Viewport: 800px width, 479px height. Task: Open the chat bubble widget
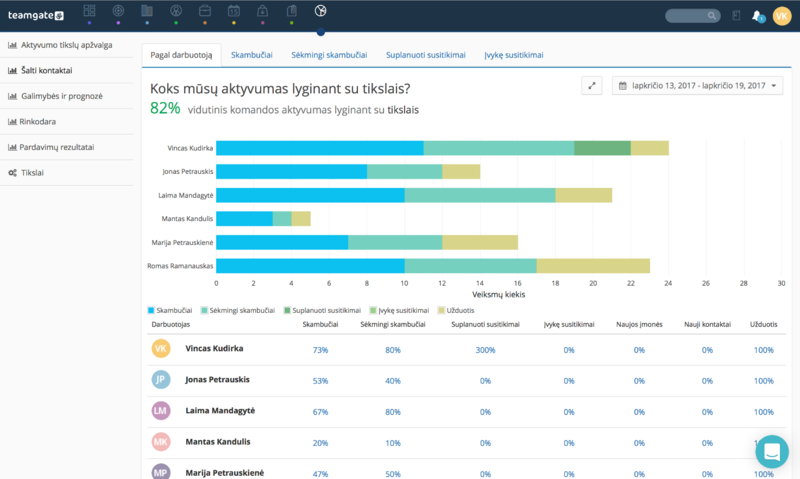(772, 451)
